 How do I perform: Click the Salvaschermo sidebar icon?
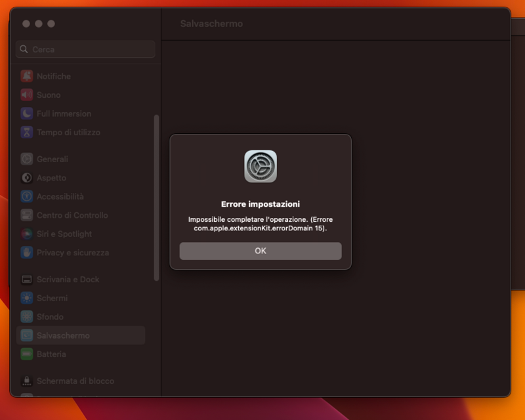tap(27, 335)
